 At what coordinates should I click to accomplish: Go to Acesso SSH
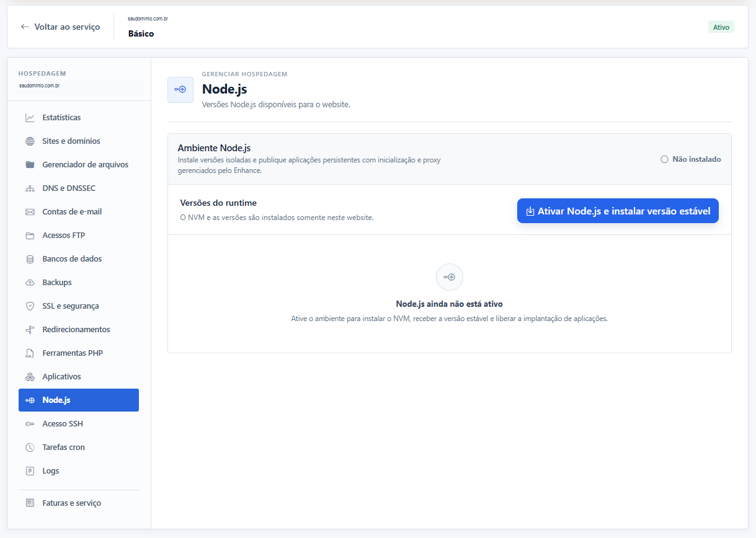(x=79, y=424)
